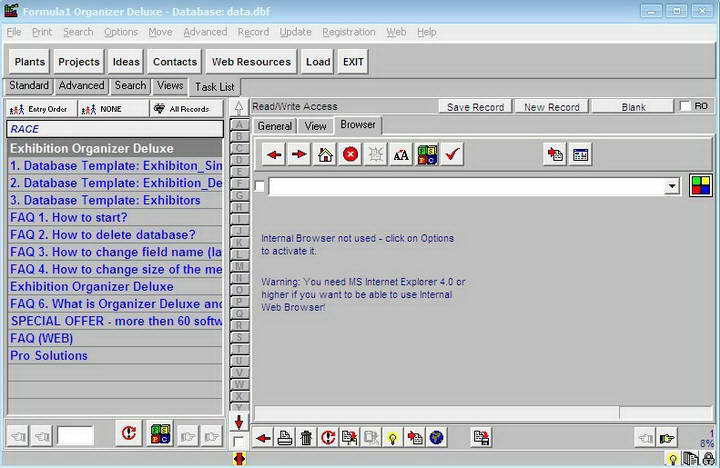Select the 'FAQ (WEB)' record
Image resolution: width=720 pixels, height=468 pixels.
point(115,338)
